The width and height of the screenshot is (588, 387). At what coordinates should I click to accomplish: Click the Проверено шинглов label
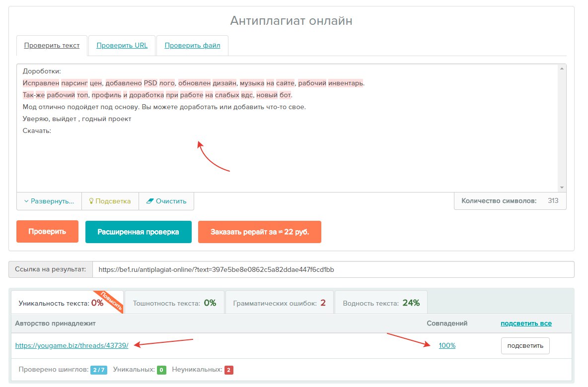coord(53,370)
